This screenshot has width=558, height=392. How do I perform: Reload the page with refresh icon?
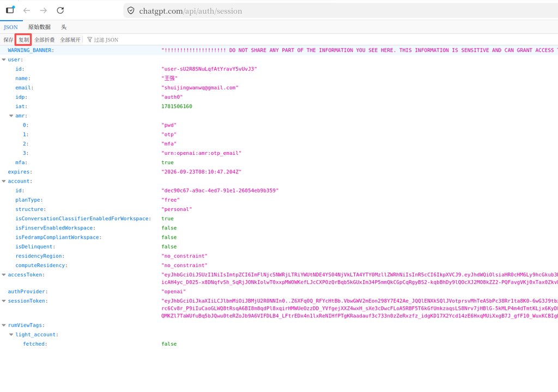pyautogui.click(x=60, y=11)
